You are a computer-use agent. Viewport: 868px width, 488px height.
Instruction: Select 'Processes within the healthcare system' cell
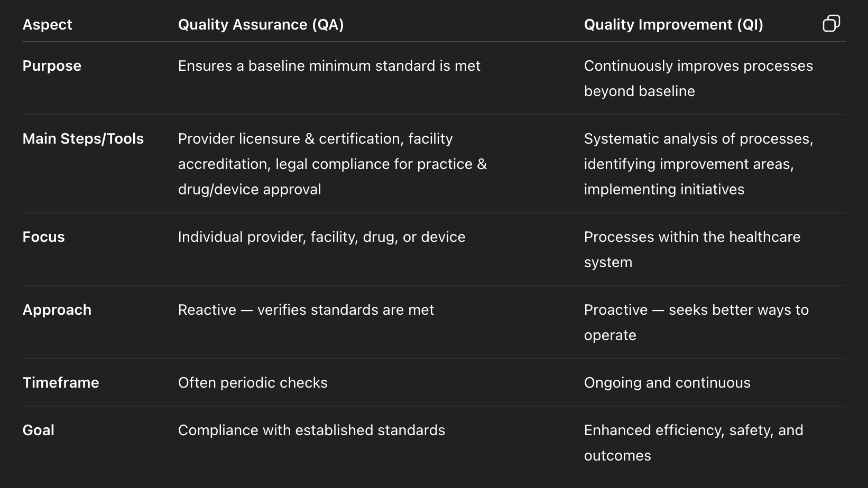point(692,249)
